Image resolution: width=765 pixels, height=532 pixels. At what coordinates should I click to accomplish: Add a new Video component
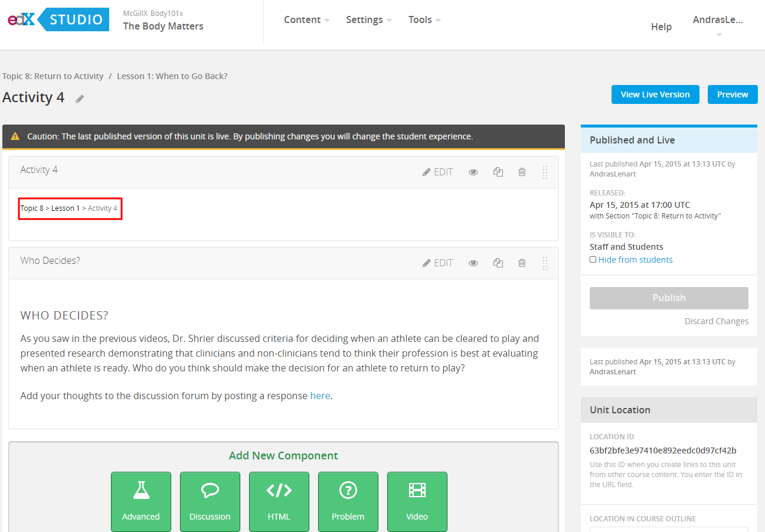[x=417, y=502]
